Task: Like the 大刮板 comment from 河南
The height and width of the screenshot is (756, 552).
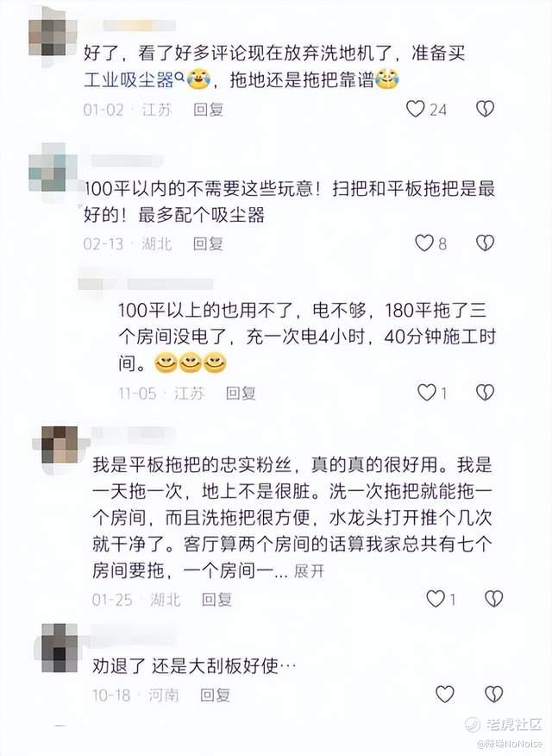Action: click(444, 694)
